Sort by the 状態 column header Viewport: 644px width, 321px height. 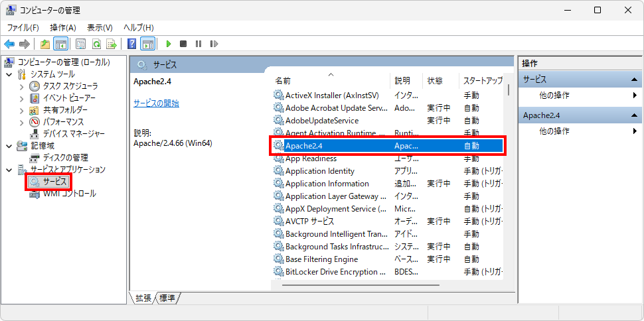coord(440,80)
